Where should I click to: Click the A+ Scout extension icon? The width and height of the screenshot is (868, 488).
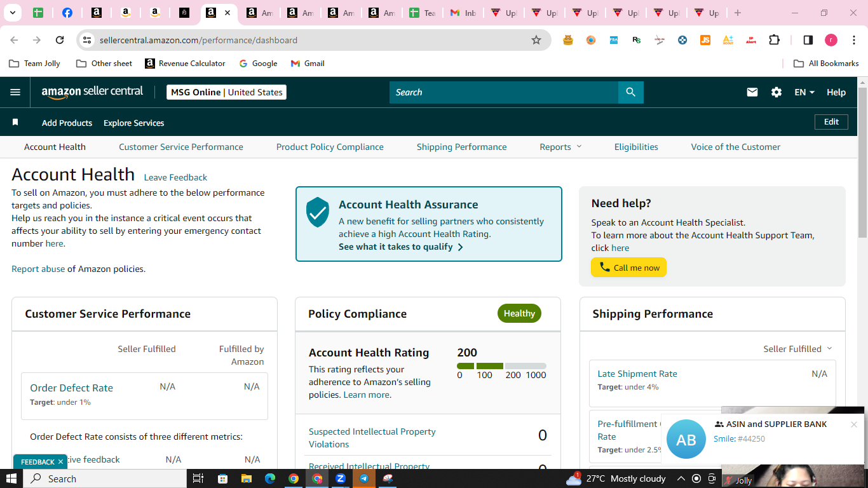(728, 40)
